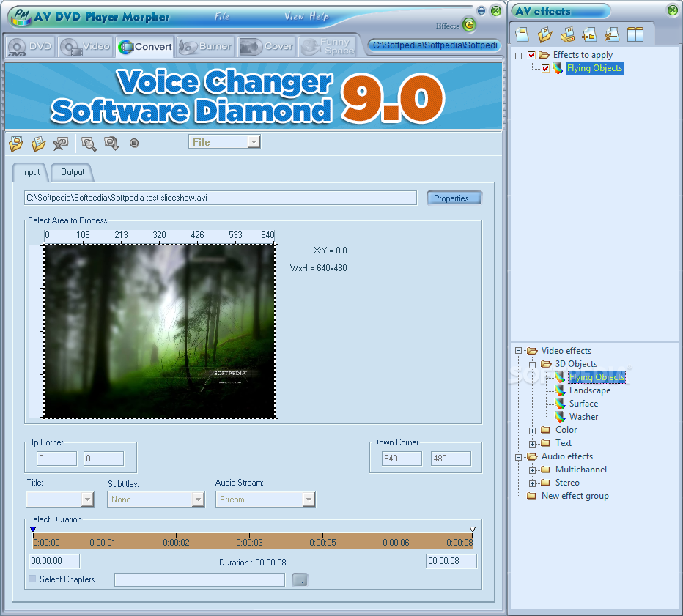Viewport: 683px width, 616px height.
Task: Click add effect group plus icon
Action: [x=589, y=34]
